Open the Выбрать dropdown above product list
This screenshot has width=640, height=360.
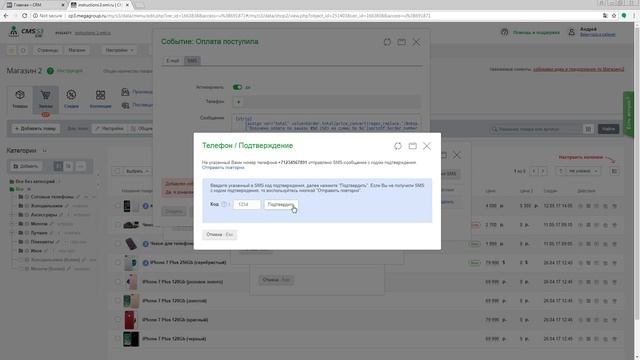click(137, 171)
